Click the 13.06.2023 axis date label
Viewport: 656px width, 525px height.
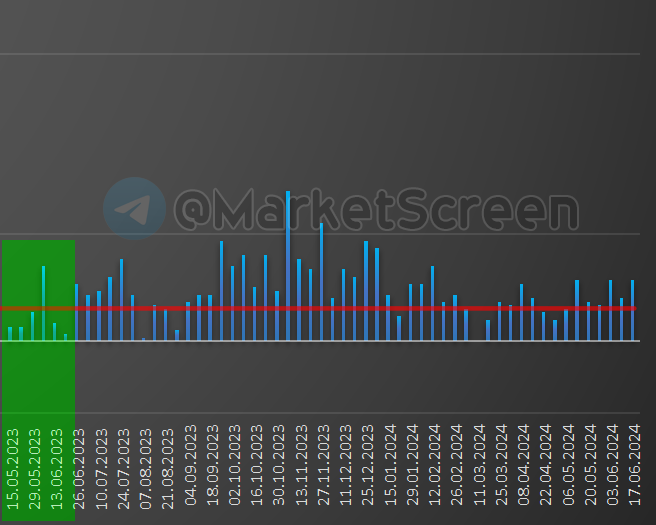[x=56, y=469]
